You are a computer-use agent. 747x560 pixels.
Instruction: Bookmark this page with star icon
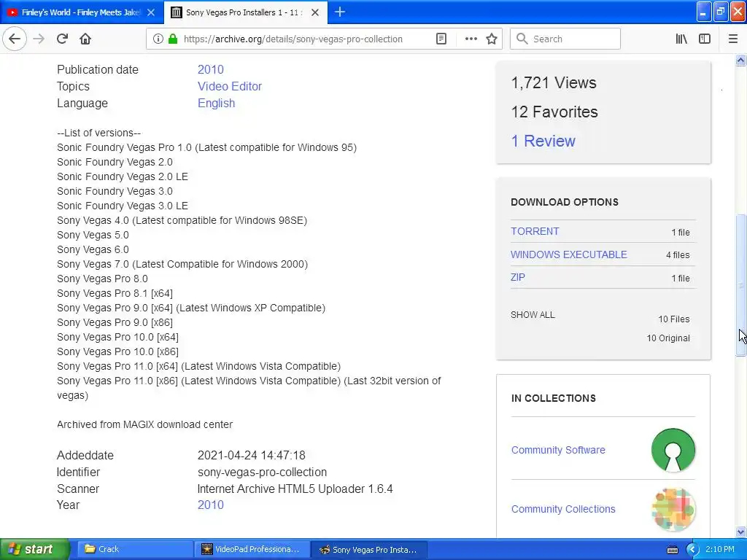point(492,39)
